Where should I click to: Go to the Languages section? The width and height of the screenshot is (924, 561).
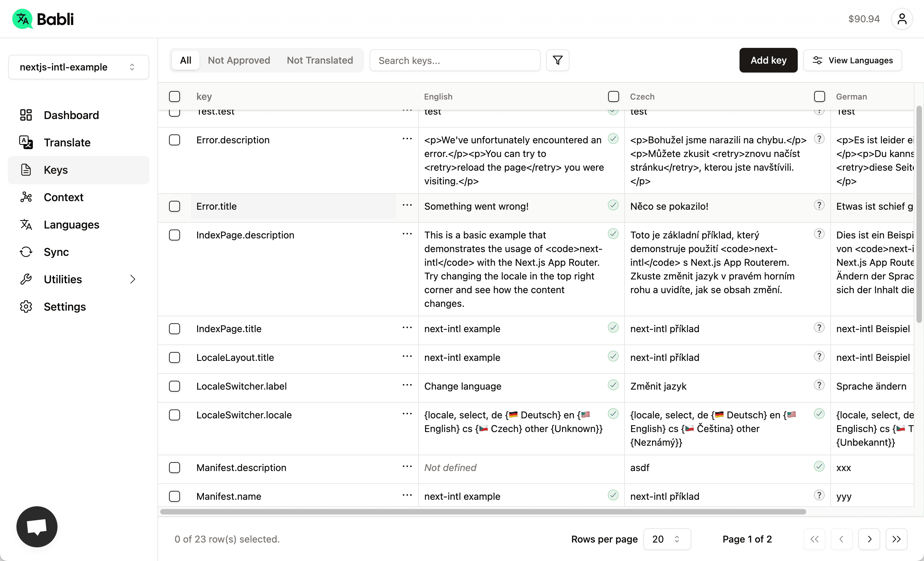(71, 224)
